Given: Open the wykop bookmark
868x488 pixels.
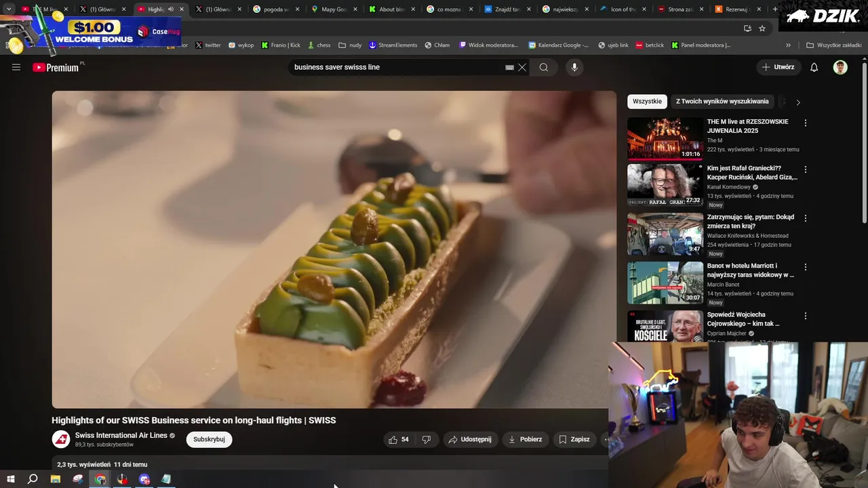Looking at the screenshot, I should [241, 45].
